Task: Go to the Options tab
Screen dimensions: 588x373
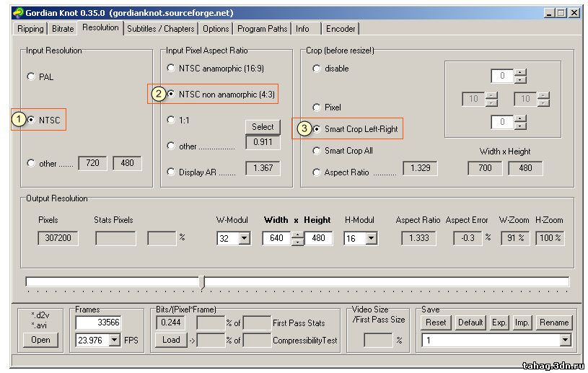Action: pyautogui.click(x=216, y=29)
